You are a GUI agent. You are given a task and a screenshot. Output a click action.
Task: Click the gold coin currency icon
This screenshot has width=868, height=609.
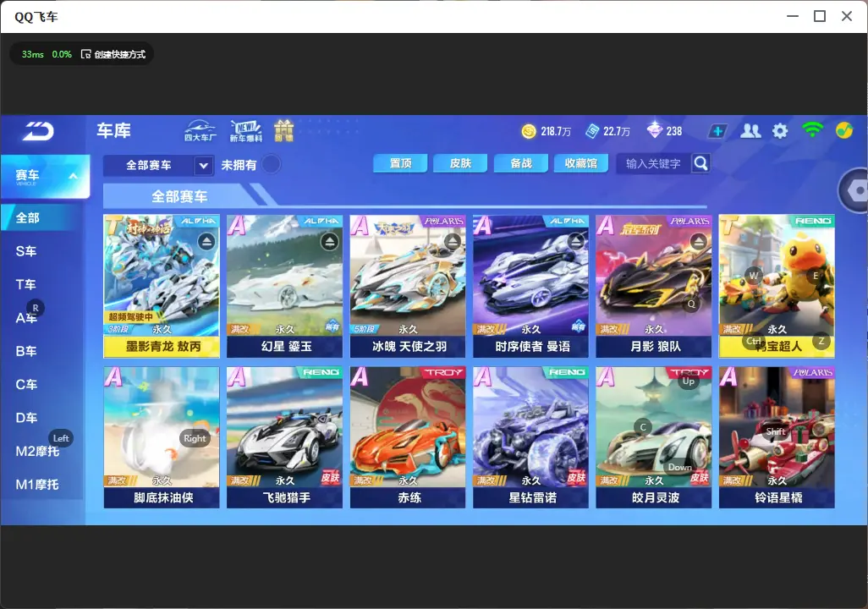(x=529, y=131)
